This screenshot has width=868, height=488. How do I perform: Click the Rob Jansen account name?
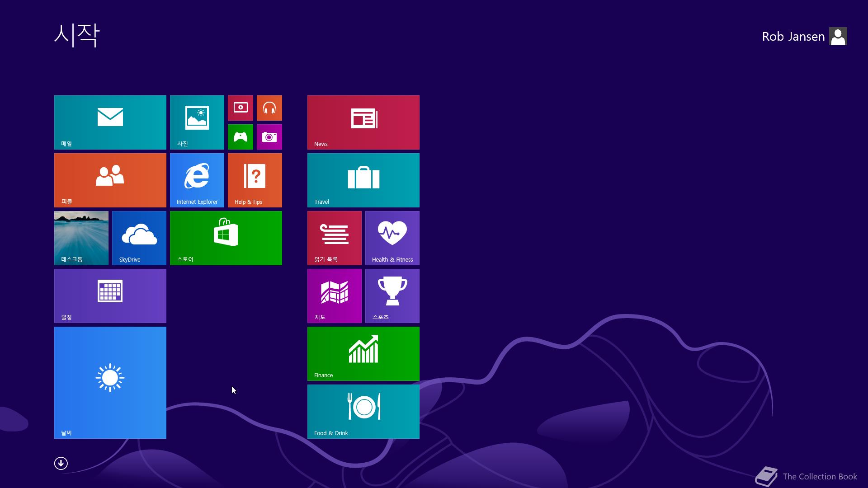[x=793, y=37]
